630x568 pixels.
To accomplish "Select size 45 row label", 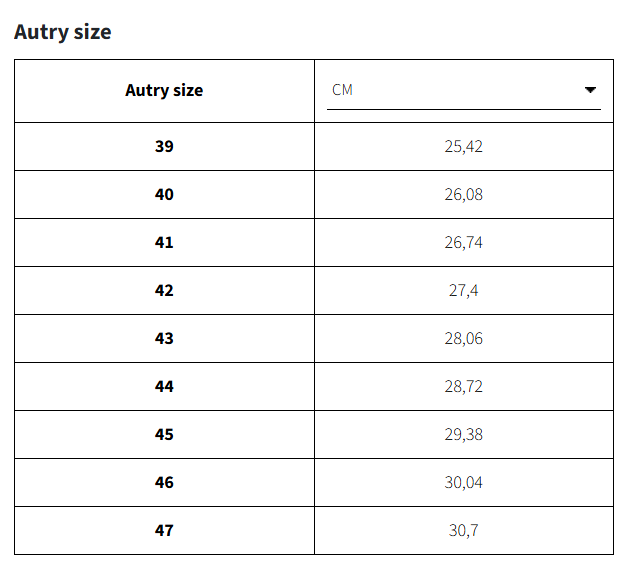I will (164, 434).
